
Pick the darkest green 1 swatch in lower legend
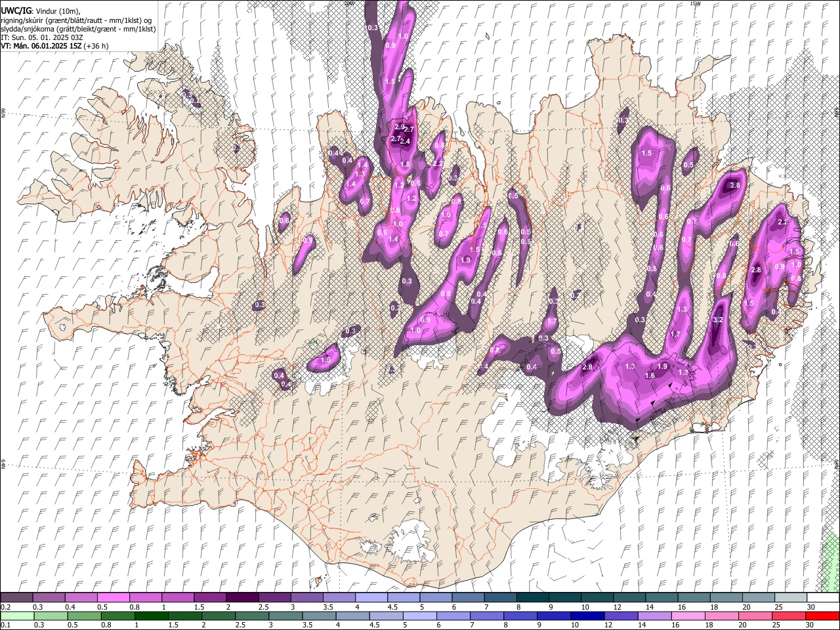click(152, 616)
